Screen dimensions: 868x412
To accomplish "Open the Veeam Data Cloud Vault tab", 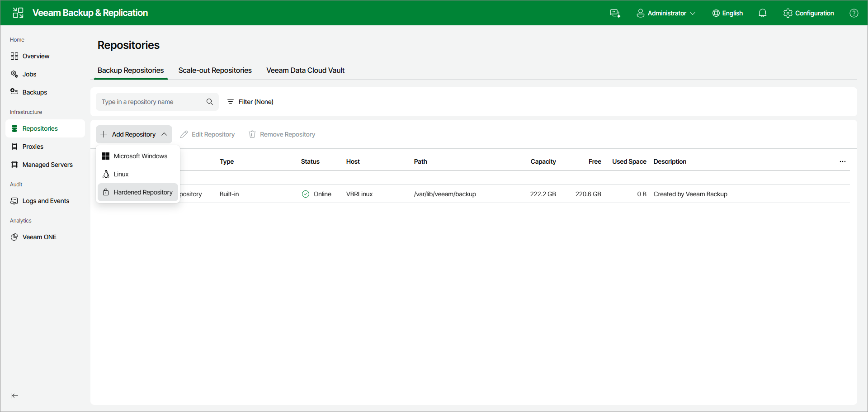I will click(306, 70).
